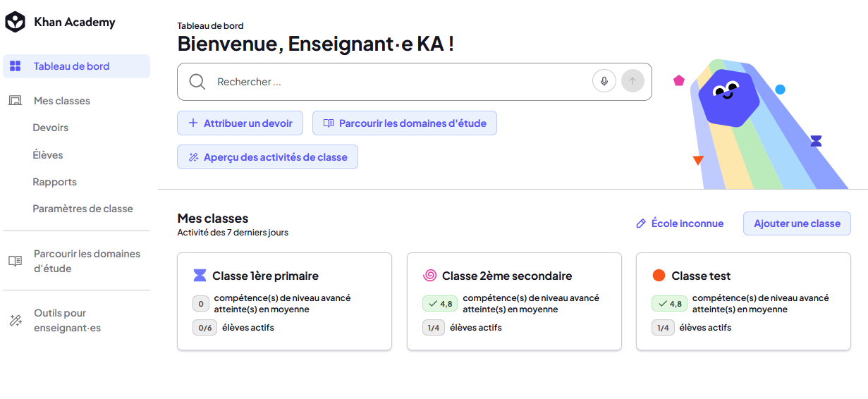Click the École inconnue link
Image resolution: width=868 pixels, height=399 pixels.
point(687,223)
